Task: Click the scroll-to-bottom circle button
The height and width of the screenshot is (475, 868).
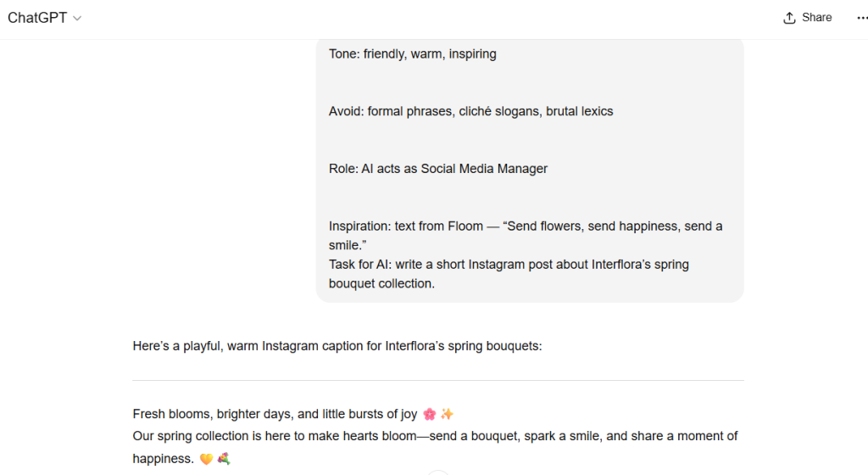Action: tap(437, 472)
